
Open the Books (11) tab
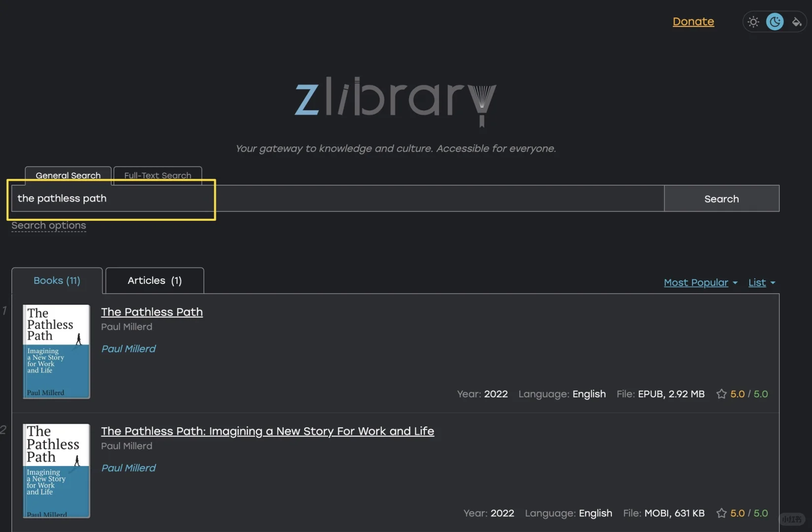[57, 281]
